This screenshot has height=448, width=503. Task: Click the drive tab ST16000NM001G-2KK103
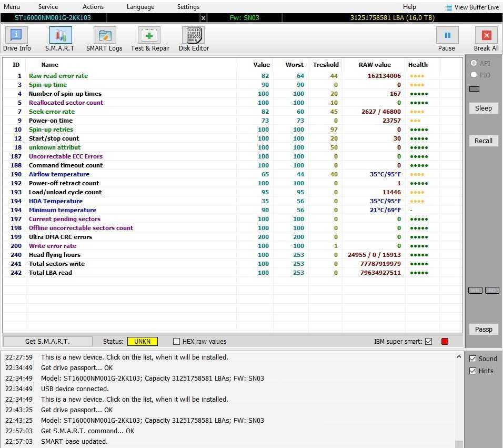click(53, 18)
